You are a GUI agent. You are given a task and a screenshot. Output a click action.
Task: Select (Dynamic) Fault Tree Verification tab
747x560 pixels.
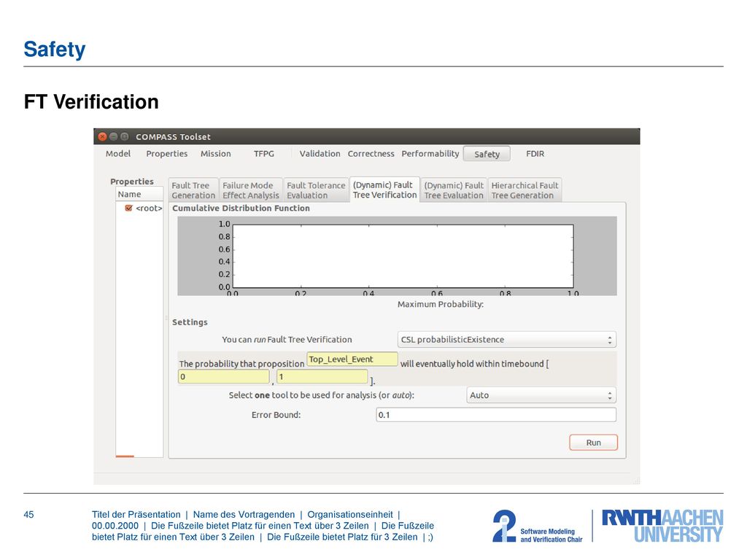[x=385, y=190]
